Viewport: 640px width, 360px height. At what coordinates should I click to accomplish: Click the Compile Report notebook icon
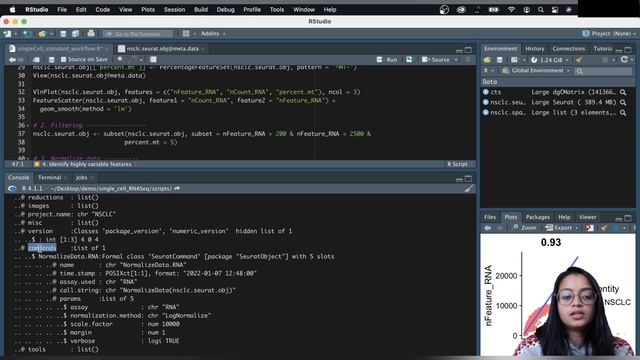[153, 60]
